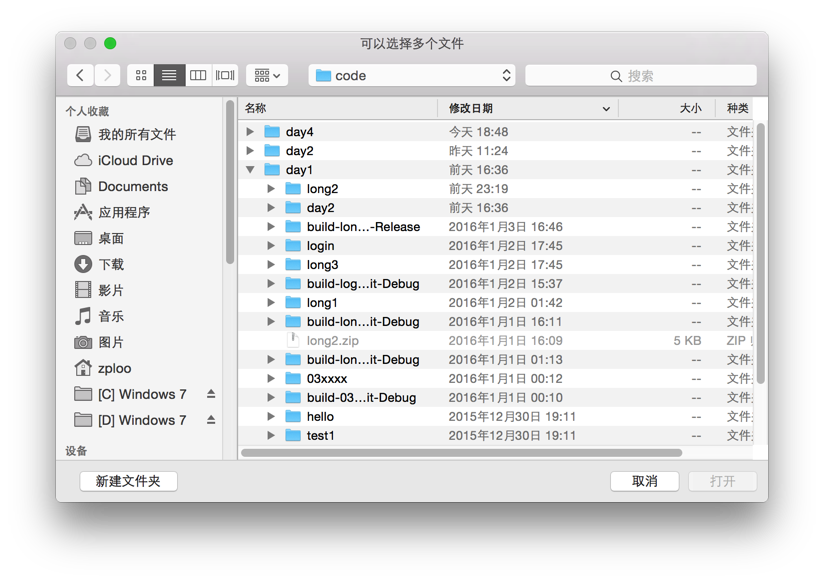Open [D] Windows 7 volume in sidebar
824x582 pixels.
click(131, 420)
